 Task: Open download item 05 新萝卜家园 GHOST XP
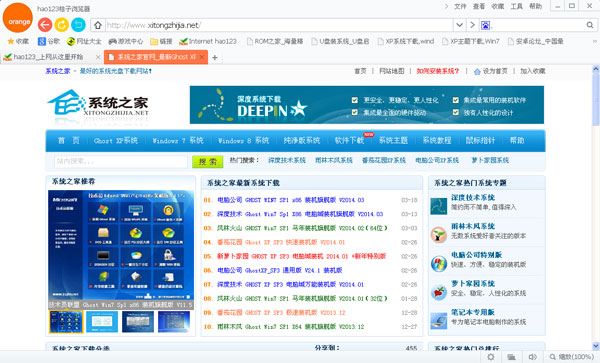point(302,256)
